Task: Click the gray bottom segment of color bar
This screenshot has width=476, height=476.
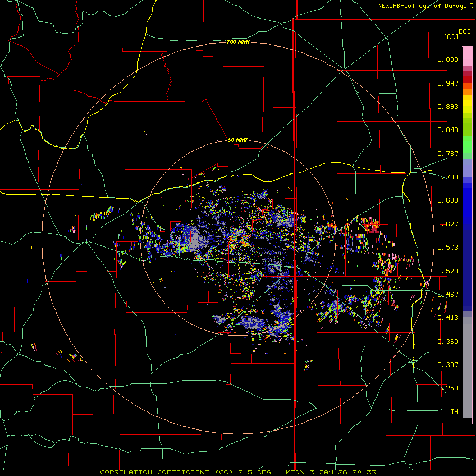Action: pyautogui.click(x=467, y=368)
